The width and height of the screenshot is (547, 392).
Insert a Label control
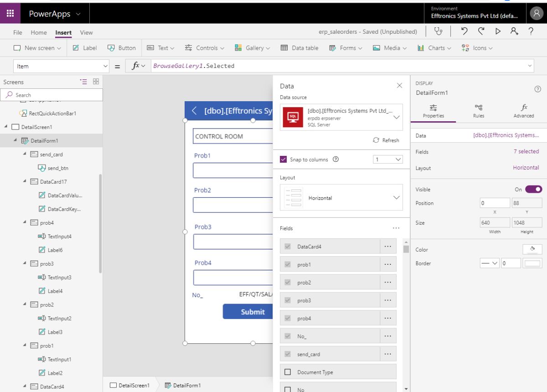[85, 48]
